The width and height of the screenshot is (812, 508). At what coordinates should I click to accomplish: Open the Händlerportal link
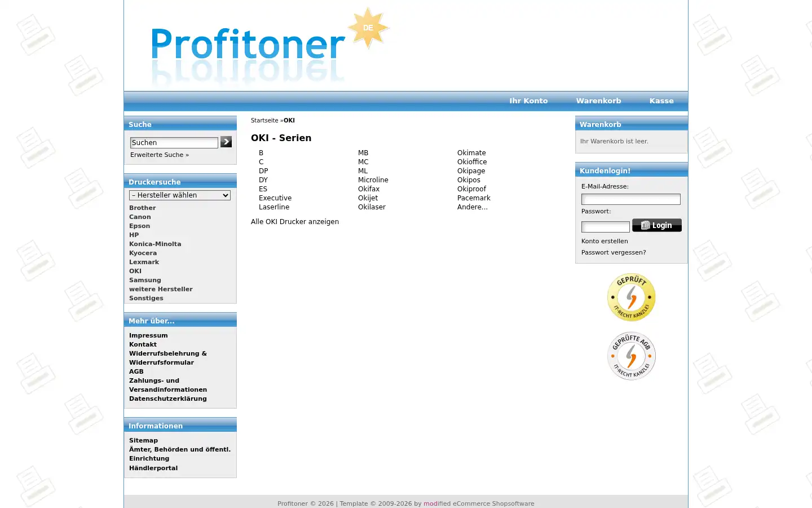coord(153,468)
